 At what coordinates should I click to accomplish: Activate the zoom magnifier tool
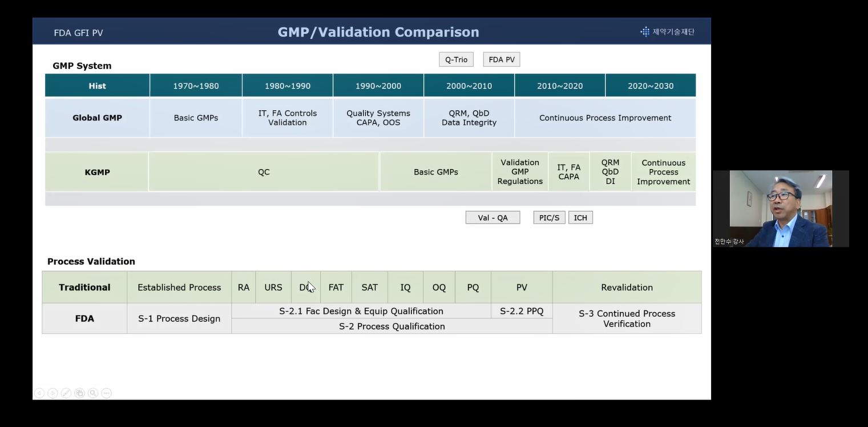tap(93, 393)
